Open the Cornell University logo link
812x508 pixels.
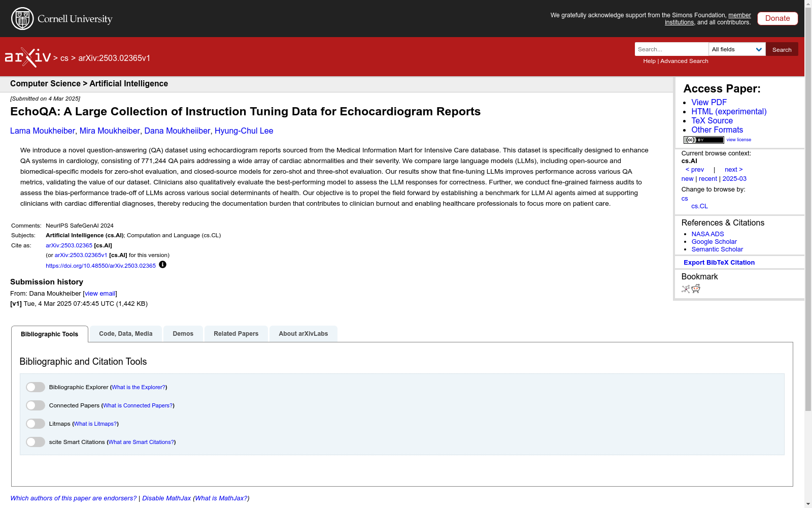coord(61,19)
